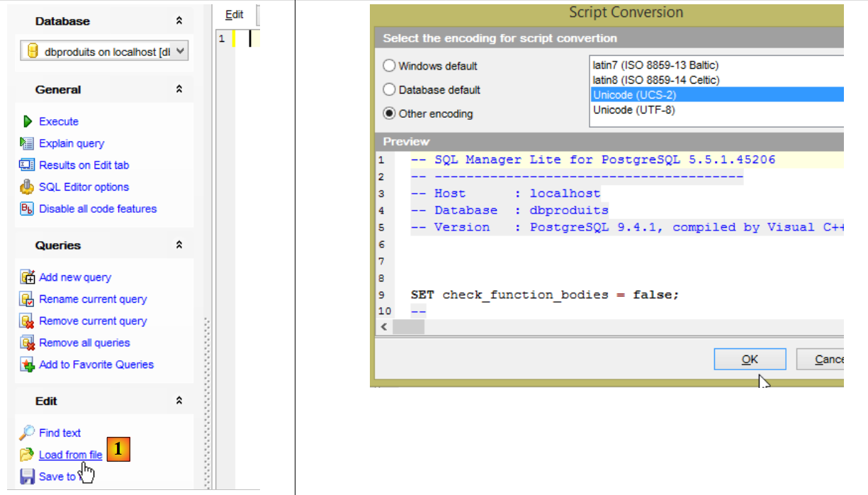Click the Save to file disk icon
The image size is (868, 495).
(27, 477)
